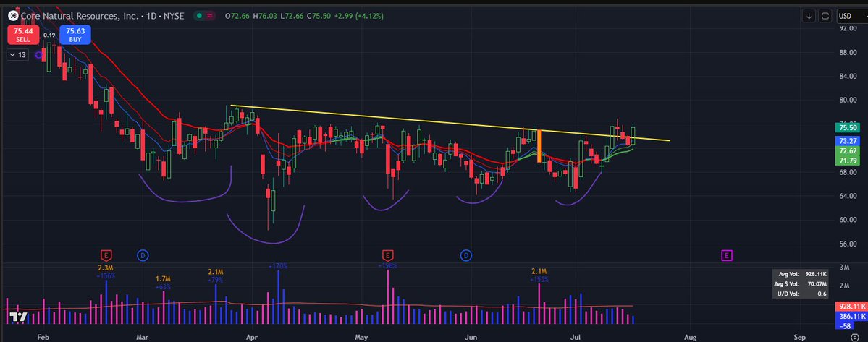Click the upcoming purple earnings E marker
The width and height of the screenshot is (868, 342).
click(x=727, y=255)
